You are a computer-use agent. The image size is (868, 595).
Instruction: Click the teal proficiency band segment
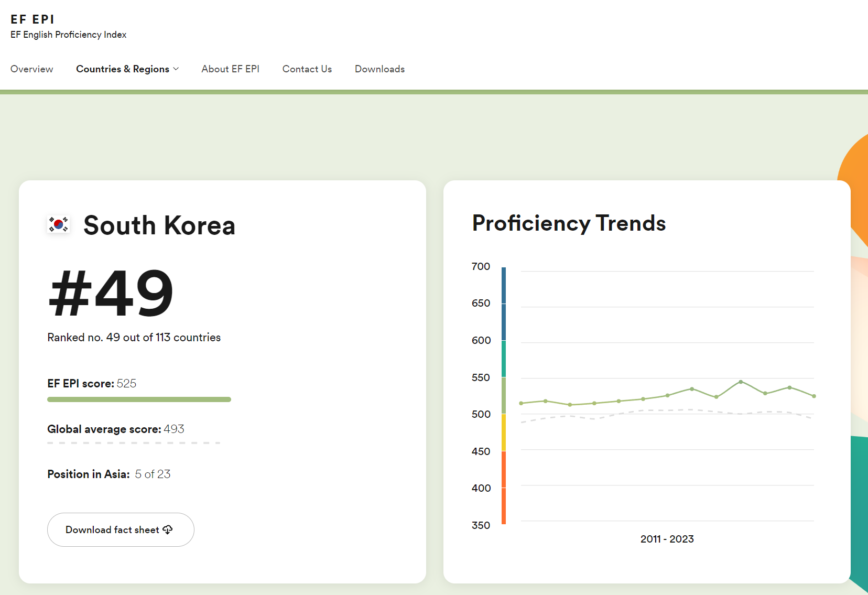504,359
